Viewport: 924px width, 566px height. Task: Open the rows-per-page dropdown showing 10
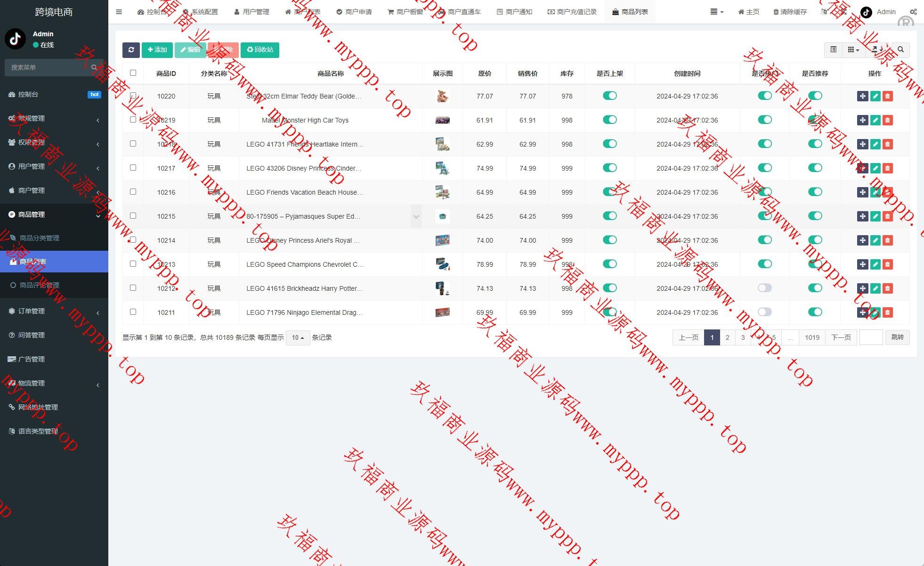[298, 338]
